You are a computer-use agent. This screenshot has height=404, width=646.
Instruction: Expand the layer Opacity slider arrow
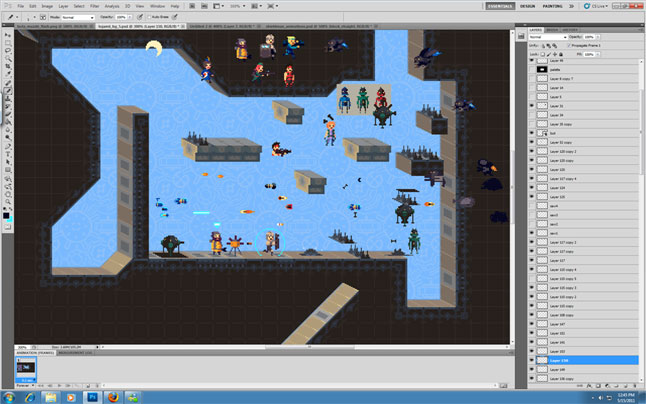point(598,37)
